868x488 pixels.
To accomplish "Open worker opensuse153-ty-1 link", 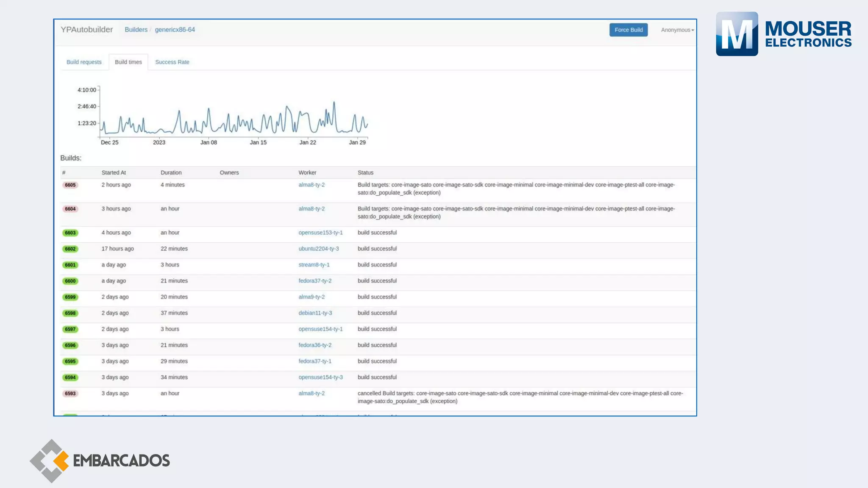I will tap(320, 233).
